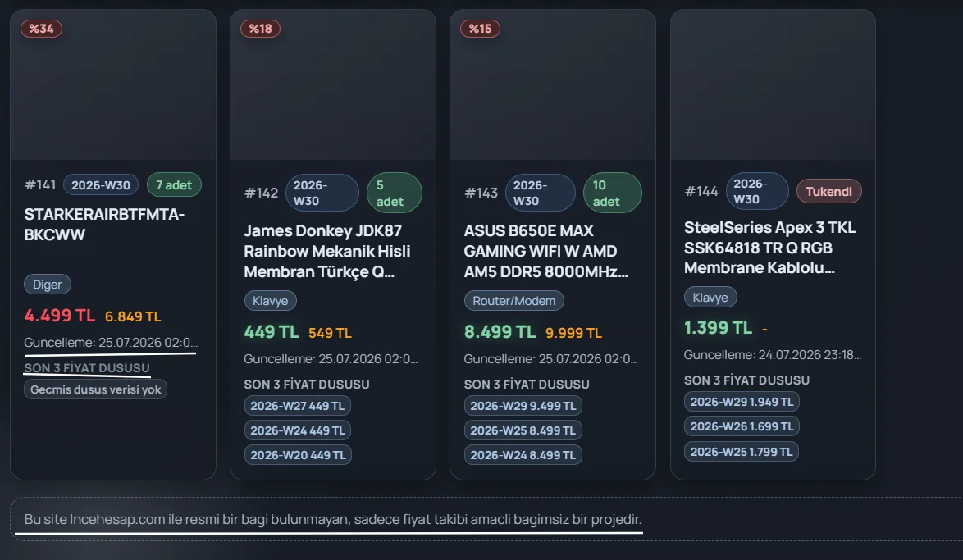Click the current price 1.399 TL
This screenshot has width=963, height=560.
click(718, 328)
